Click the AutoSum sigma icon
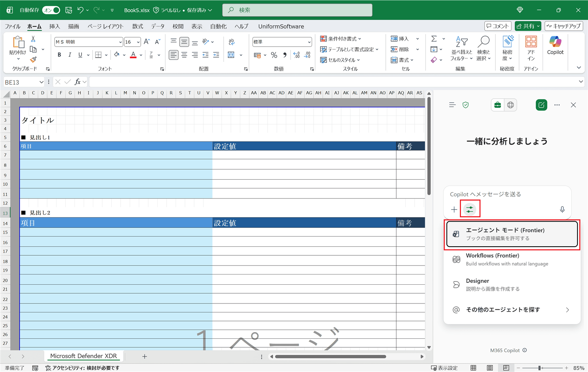The width and height of the screenshot is (588, 372). [x=434, y=39]
